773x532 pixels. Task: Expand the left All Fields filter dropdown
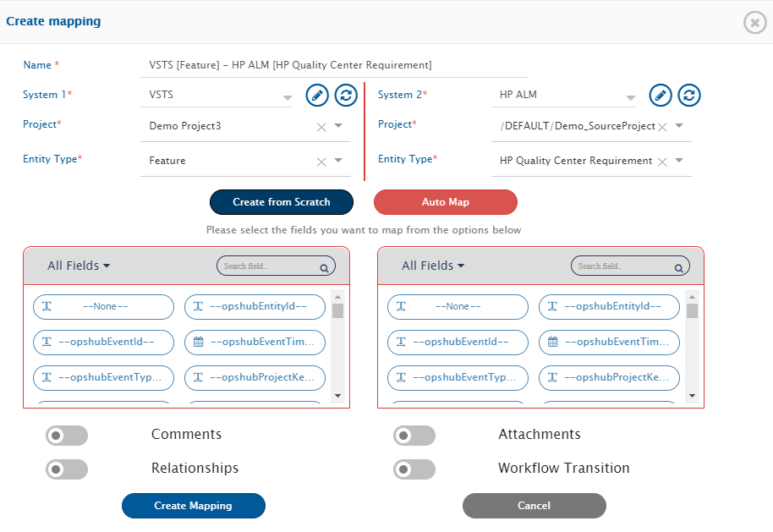[x=79, y=266]
